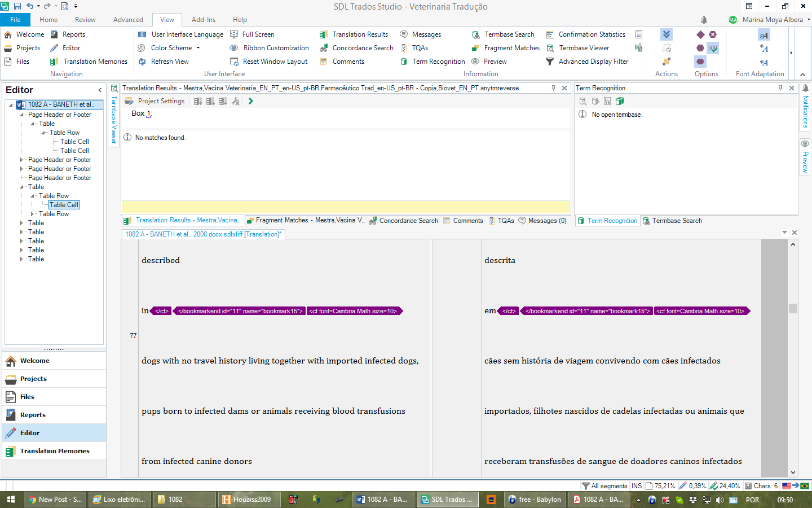Go to the Translation Memories view
This screenshot has height=508, width=812.
click(x=54, y=451)
